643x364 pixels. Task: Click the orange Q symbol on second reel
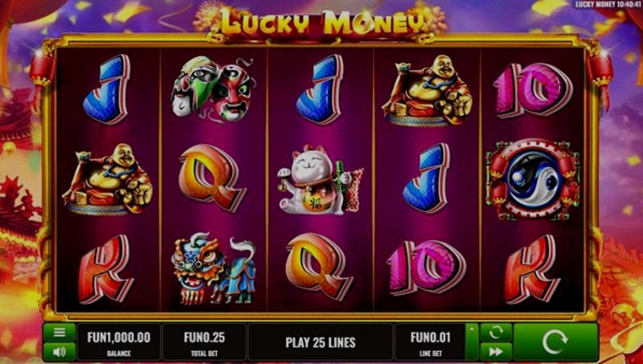tap(212, 178)
